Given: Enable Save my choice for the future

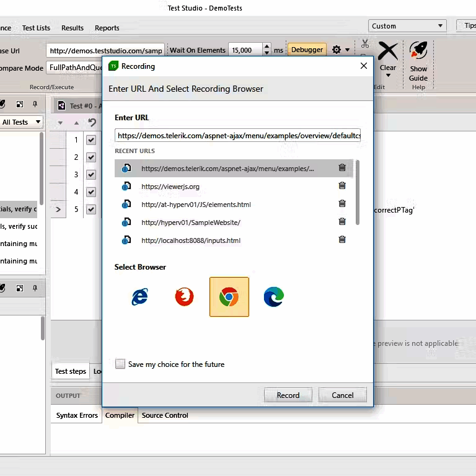Looking at the screenshot, I should tap(120, 364).
